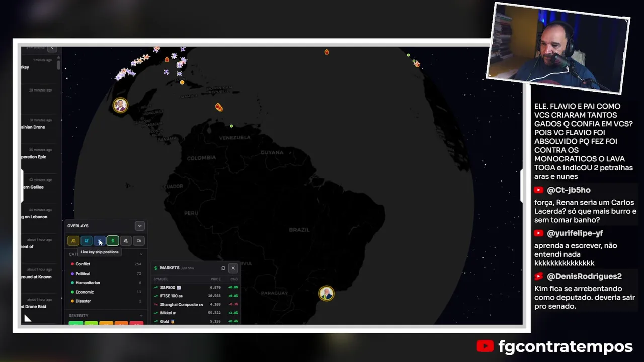Click the YouTube logo next to fgcontratempos
The height and width of the screenshot is (362, 644).
(x=485, y=346)
